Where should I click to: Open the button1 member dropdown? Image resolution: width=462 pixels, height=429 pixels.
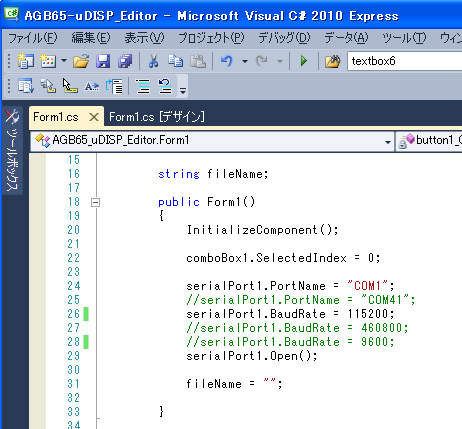429,141
